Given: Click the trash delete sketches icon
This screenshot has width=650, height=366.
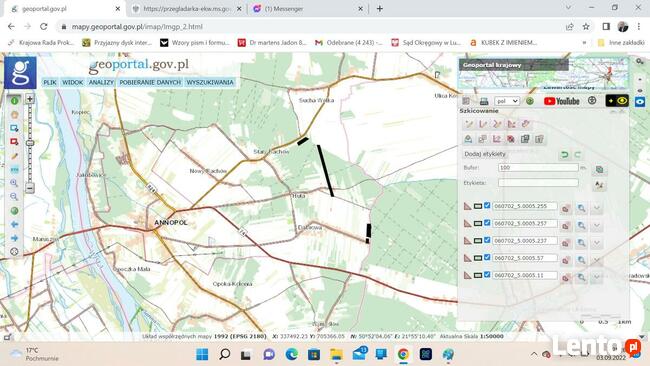Looking at the screenshot, I should (539, 139).
